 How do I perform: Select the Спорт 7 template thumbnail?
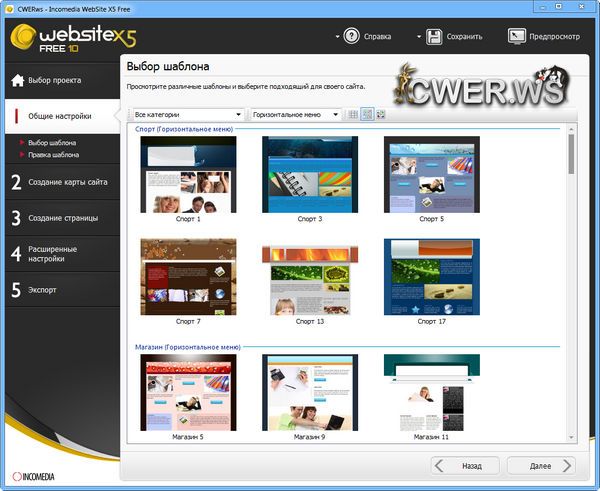tap(188, 277)
